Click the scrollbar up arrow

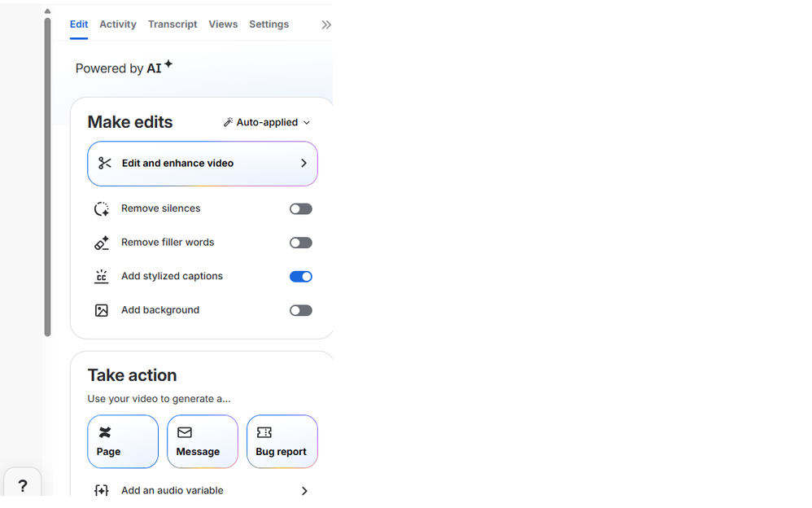[48, 11]
